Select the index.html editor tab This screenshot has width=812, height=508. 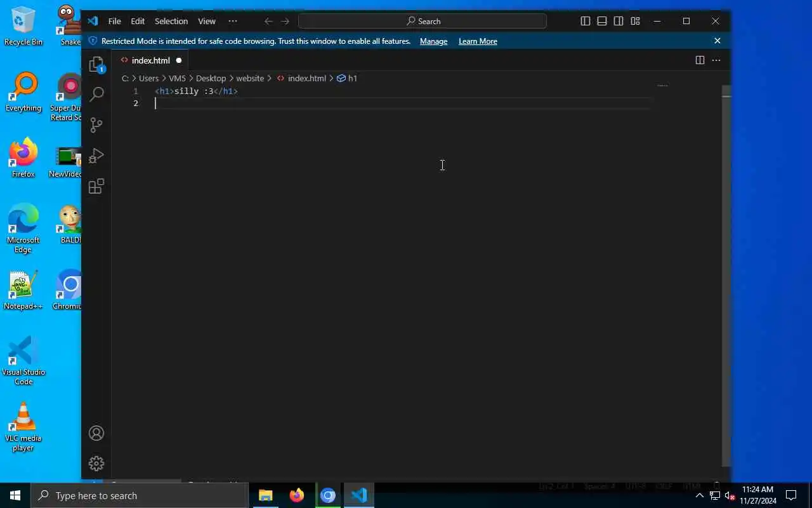coord(151,60)
